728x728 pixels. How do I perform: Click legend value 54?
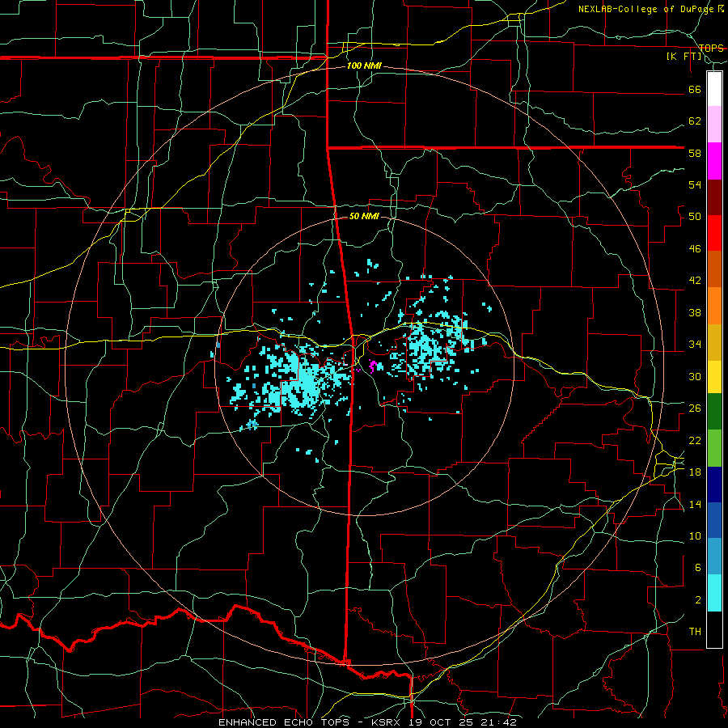(695, 184)
